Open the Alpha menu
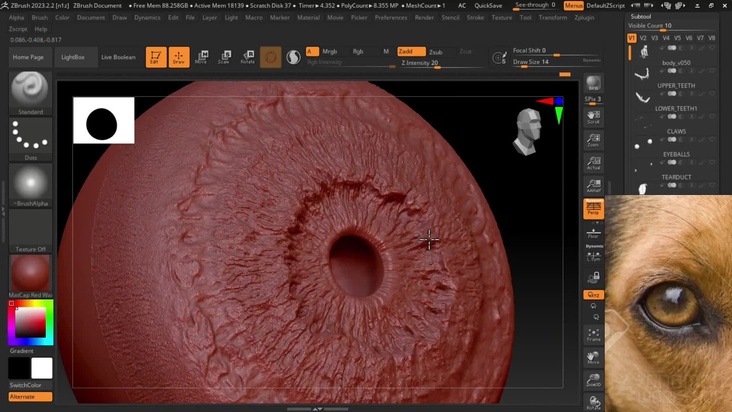This screenshot has height=412, width=732. point(16,17)
